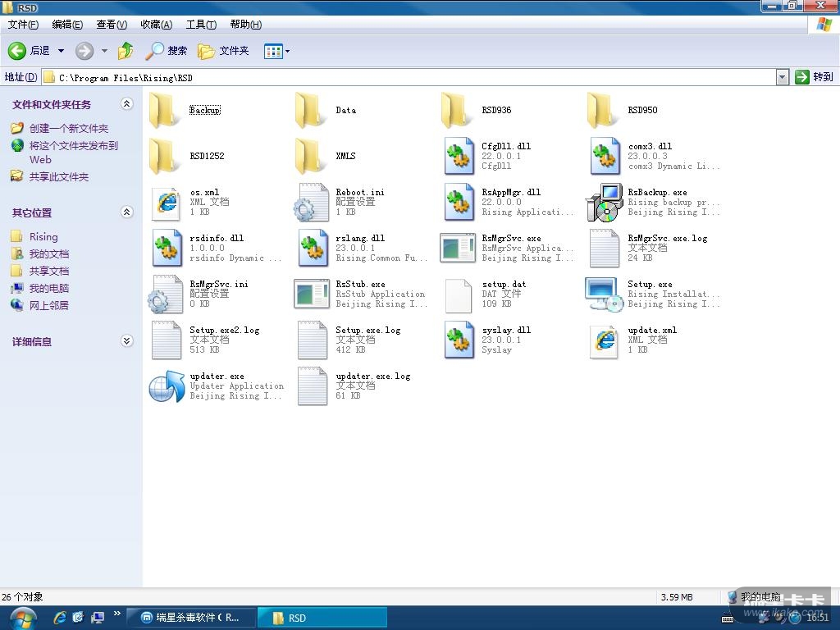Open the 帮助(H) menu
The image size is (840, 630).
(x=246, y=24)
